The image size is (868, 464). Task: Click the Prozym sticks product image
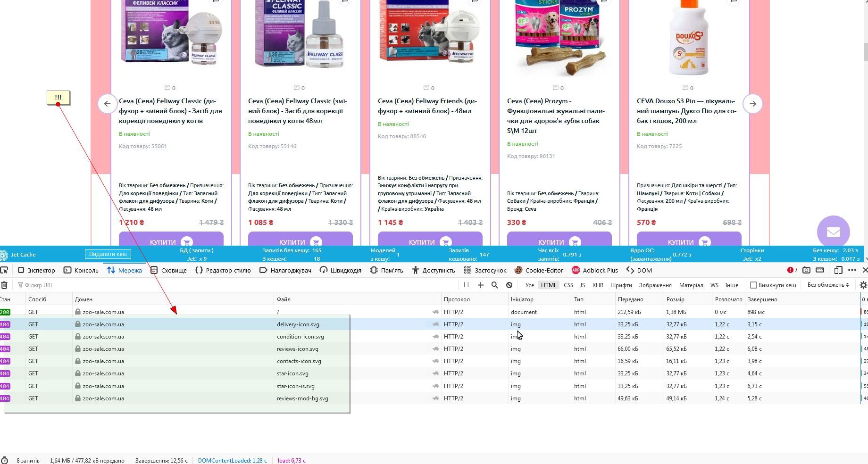pos(559,38)
